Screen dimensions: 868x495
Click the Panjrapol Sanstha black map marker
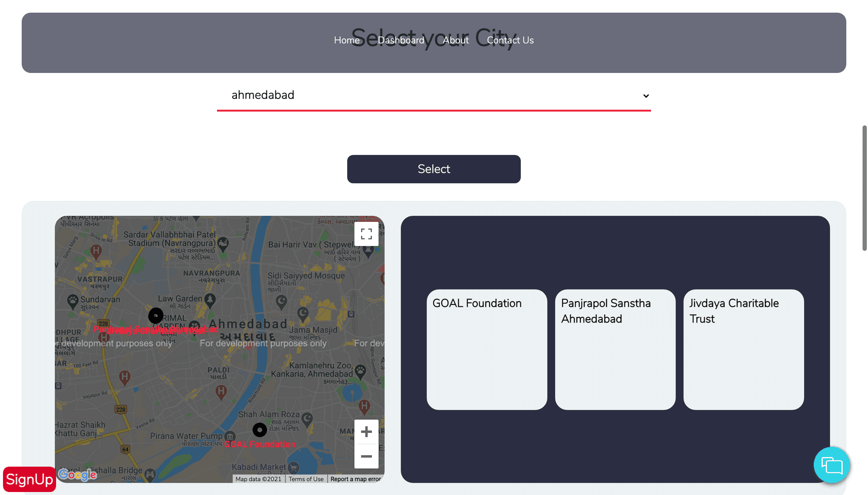156,315
